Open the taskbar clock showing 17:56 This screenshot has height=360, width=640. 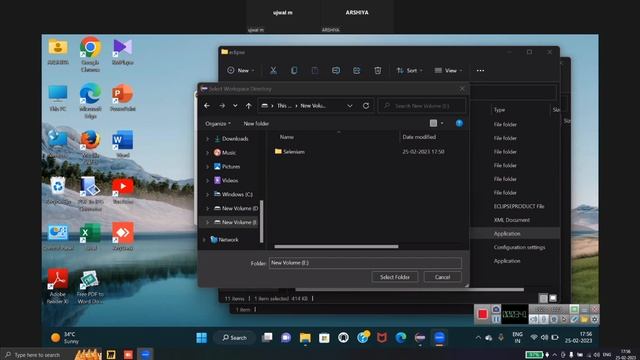[578, 337]
